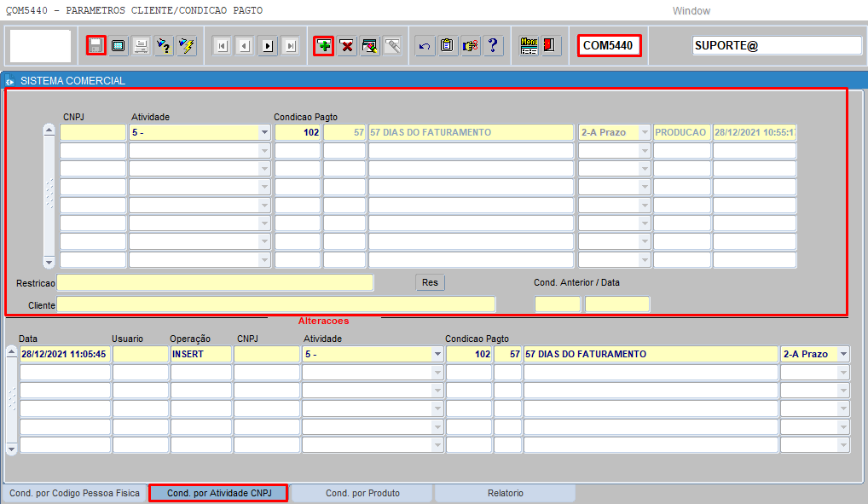Image resolution: width=868 pixels, height=504 pixels.
Task: Click the undo arrow toolbar icon
Action: [x=425, y=46]
